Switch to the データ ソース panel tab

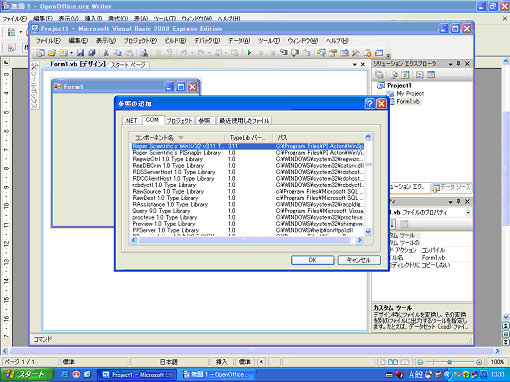coord(452,188)
